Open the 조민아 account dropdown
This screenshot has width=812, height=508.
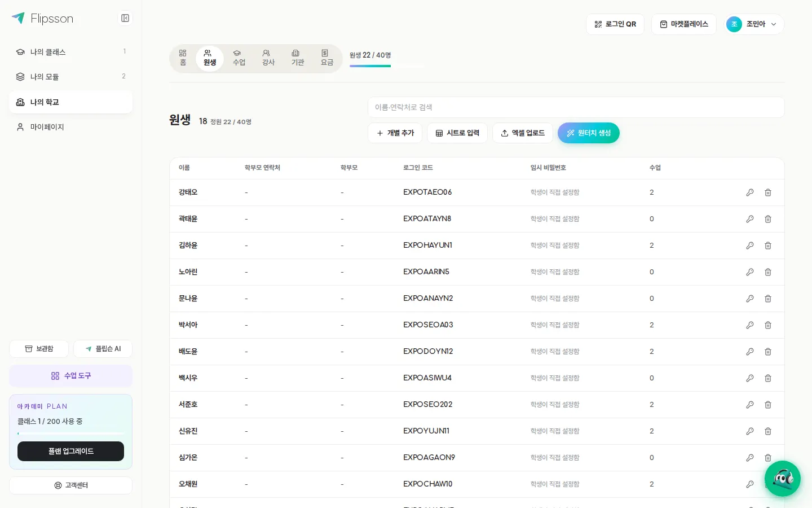pos(754,24)
